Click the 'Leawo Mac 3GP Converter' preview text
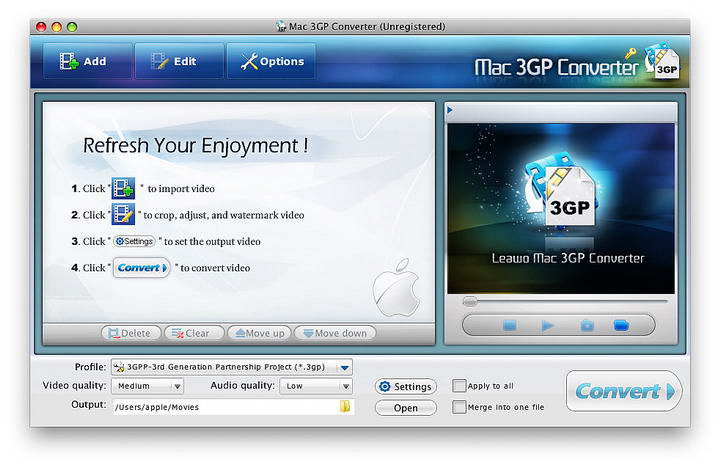This screenshot has width=720, height=468. (568, 258)
